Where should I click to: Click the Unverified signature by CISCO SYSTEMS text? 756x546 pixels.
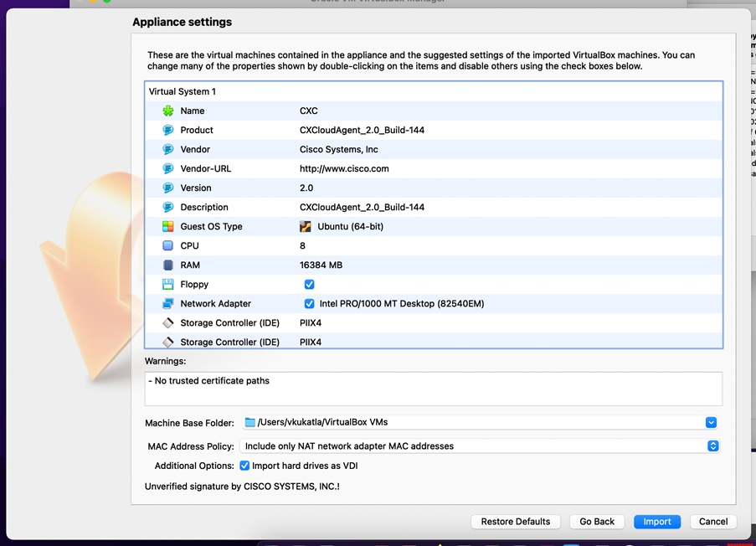(x=242, y=487)
